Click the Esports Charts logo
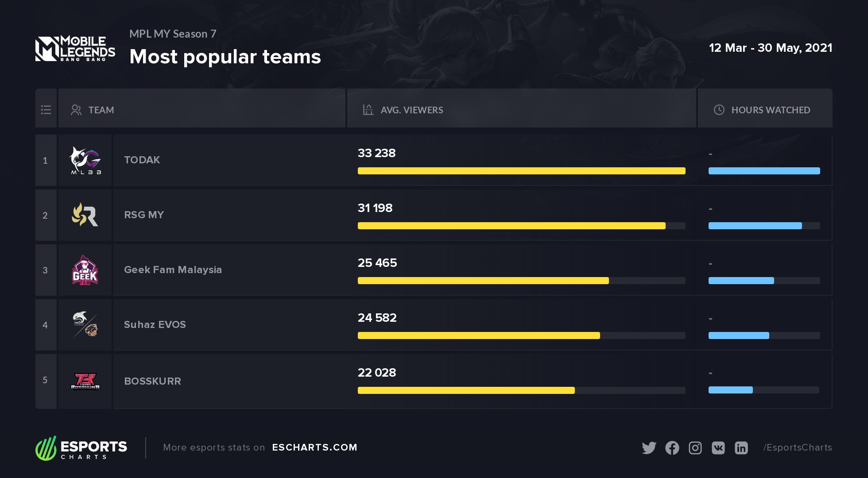 click(x=81, y=448)
